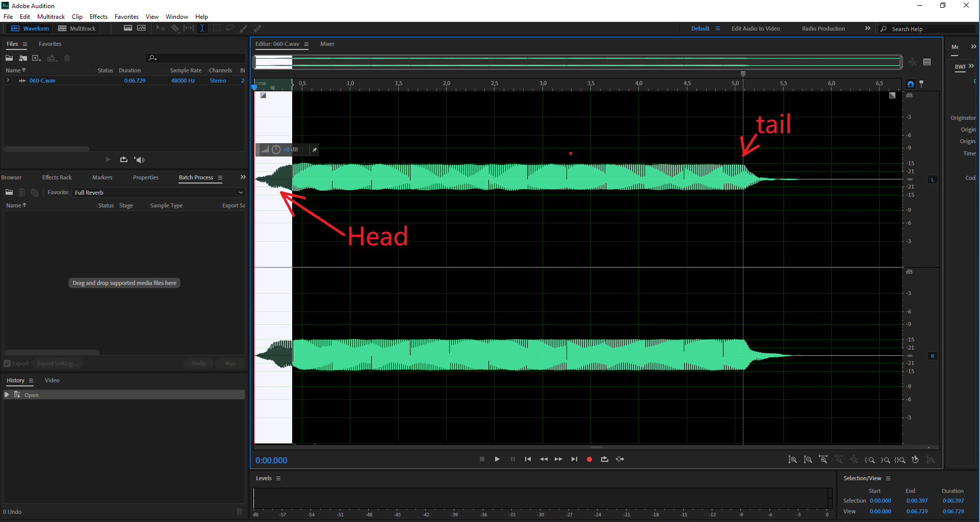The height and width of the screenshot is (522, 980).
Task: Zoom in amplitude in editor
Action: pyautogui.click(x=792, y=460)
